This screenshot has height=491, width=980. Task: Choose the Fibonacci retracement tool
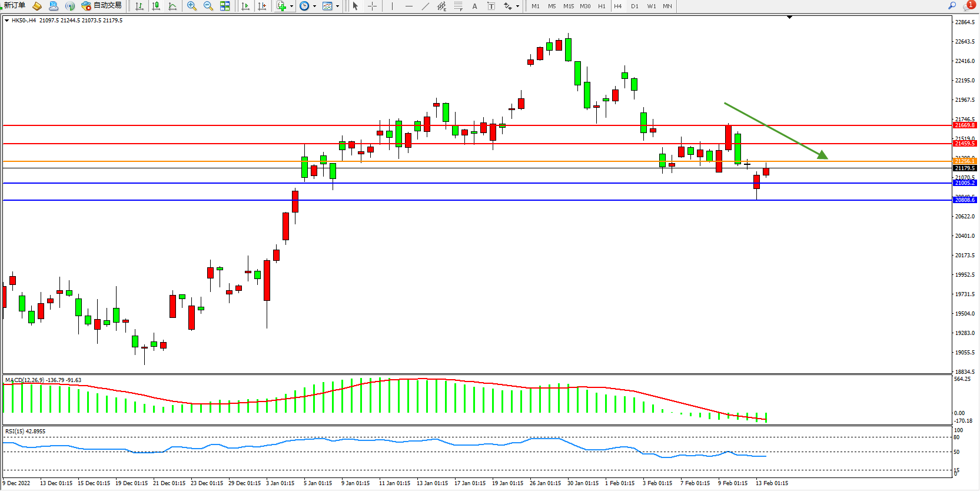pos(458,6)
